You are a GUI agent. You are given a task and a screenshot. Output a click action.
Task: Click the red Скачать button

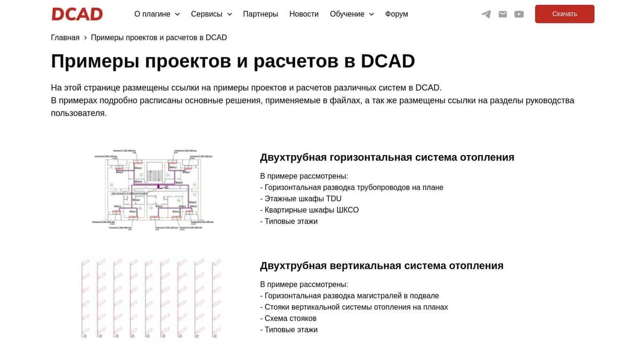click(x=565, y=14)
